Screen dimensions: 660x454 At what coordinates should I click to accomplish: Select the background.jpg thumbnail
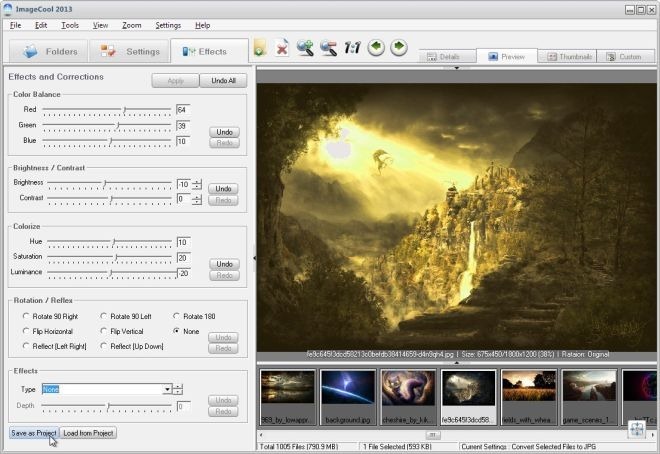348,397
